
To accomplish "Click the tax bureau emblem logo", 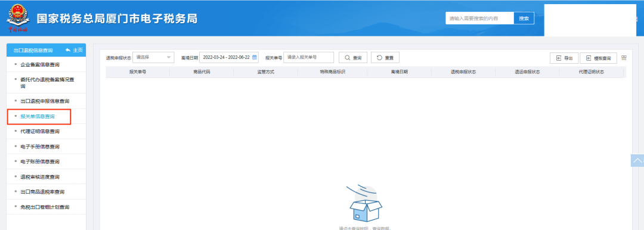I will click(x=17, y=18).
